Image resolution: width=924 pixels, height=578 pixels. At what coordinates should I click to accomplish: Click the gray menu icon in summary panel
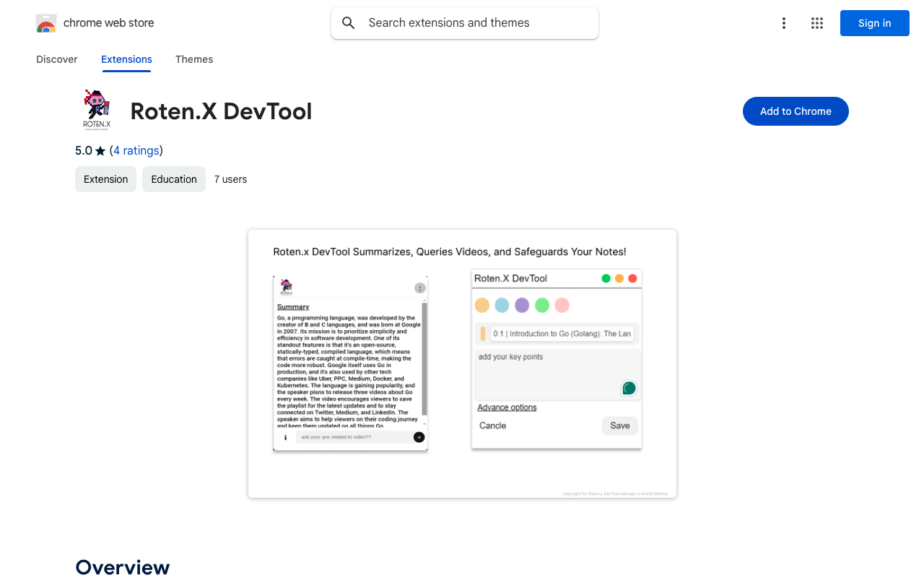[x=420, y=288]
